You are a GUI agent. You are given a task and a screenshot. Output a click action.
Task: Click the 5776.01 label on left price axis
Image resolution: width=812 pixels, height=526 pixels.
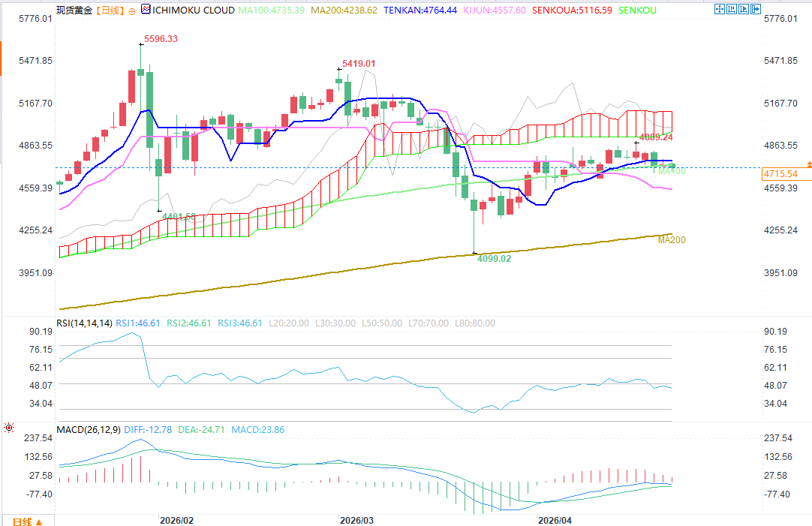[36, 19]
